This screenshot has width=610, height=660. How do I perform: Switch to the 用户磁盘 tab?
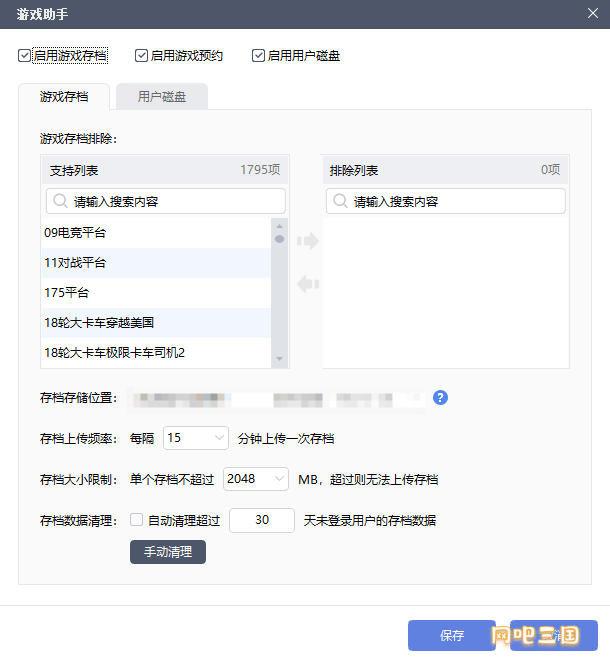point(161,97)
